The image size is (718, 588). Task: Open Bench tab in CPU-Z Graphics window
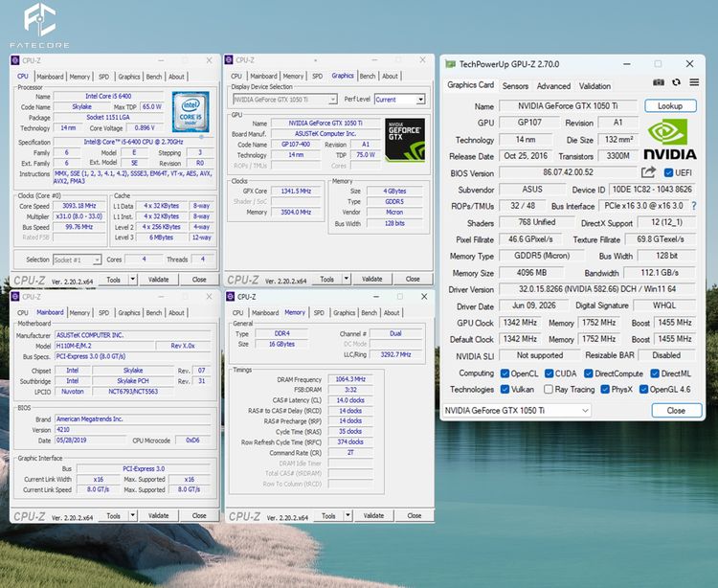[x=368, y=76]
